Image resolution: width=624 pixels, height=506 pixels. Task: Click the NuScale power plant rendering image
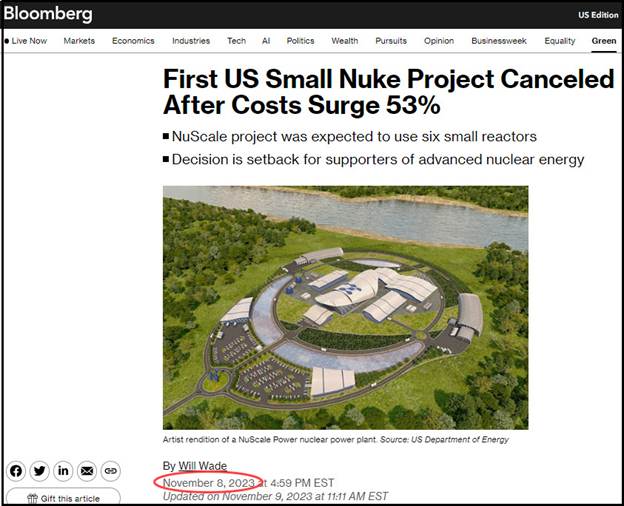point(345,307)
